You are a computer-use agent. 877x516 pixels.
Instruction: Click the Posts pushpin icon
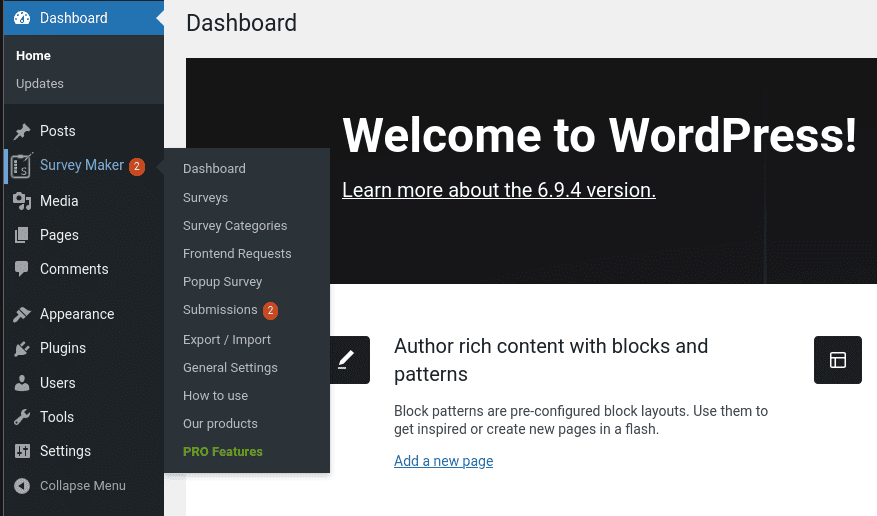22,131
